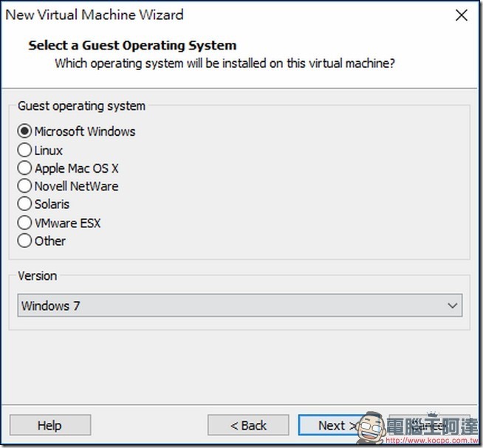Open the Version dropdown showing Windows 7
This screenshot has height=448, width=483.
pyautogui.click(x=239, y=306)
